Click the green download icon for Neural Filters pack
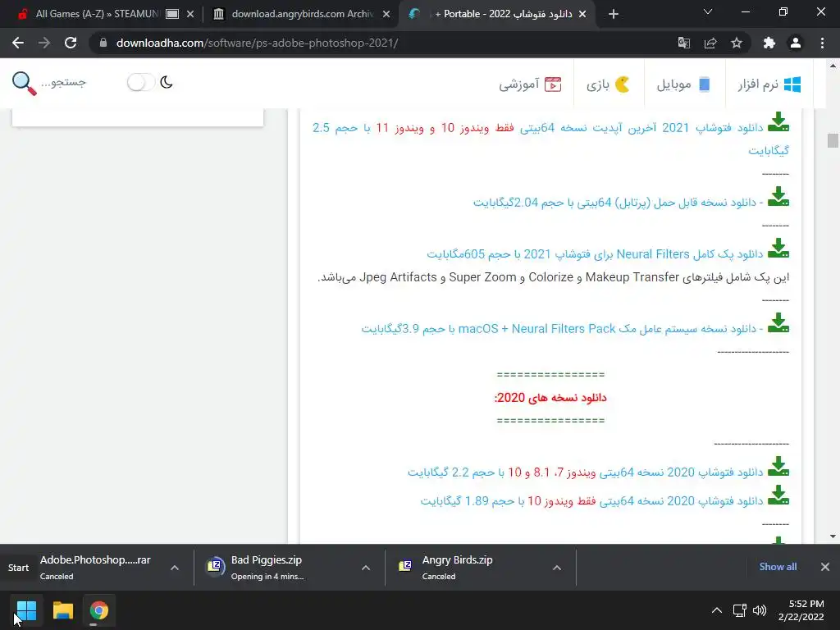This screenshot has width=840, height=630. click(x=778, y=249)
